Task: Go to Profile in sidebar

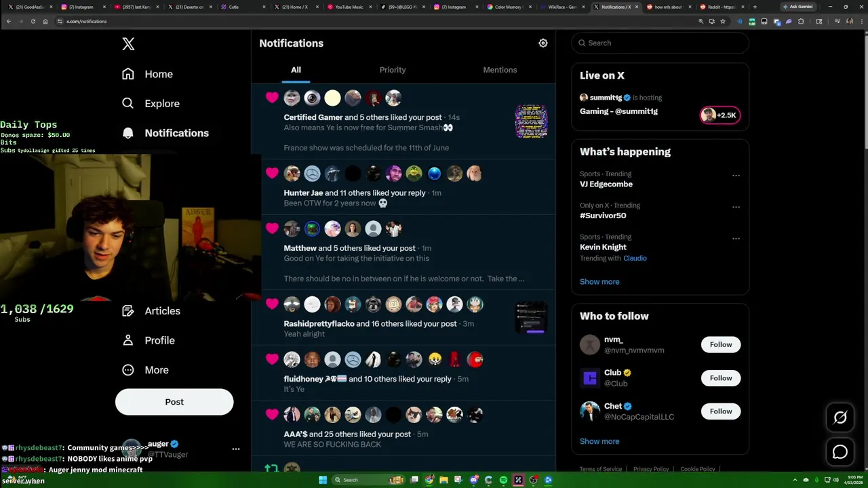Action: (149, 340)
